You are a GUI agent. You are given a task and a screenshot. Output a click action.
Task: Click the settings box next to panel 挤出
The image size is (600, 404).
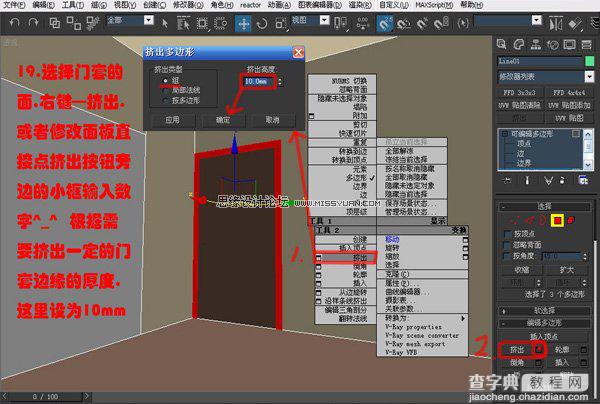coord(539,349)
